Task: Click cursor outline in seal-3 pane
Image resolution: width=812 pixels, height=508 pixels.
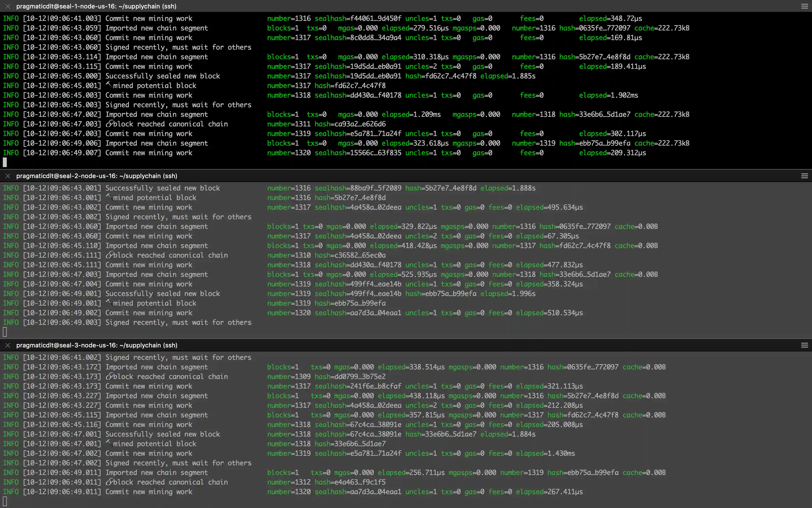Action: pyautogui.click(x=5, y=501)
